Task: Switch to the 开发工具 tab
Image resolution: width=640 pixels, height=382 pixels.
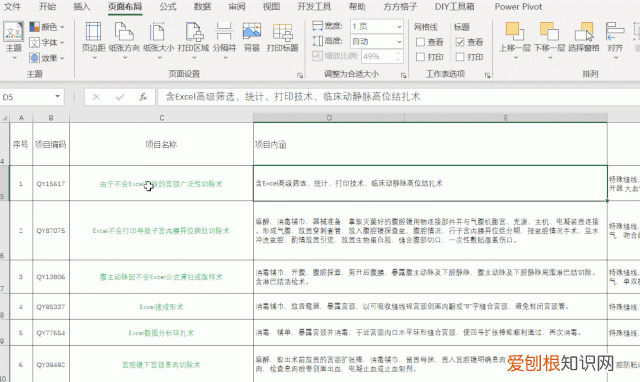Action: (314, 7)
